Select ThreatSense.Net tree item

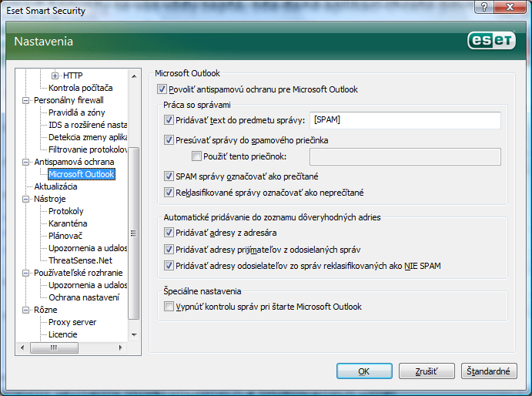coord(80,260)
